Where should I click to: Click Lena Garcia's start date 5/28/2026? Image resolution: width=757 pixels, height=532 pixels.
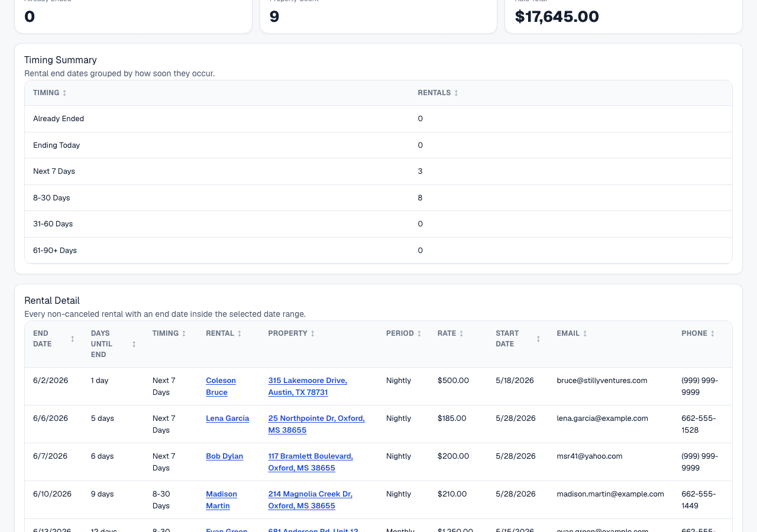pos(516,419)
